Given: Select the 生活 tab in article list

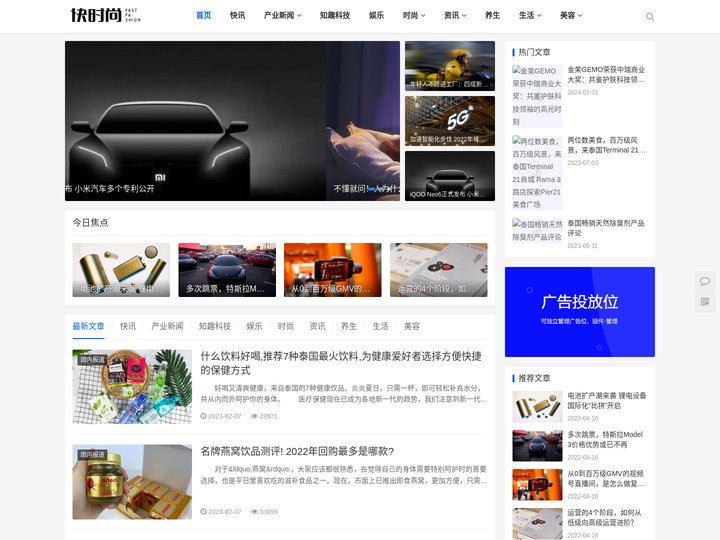Looking at the screenshot, I should [x=380, y=326].
